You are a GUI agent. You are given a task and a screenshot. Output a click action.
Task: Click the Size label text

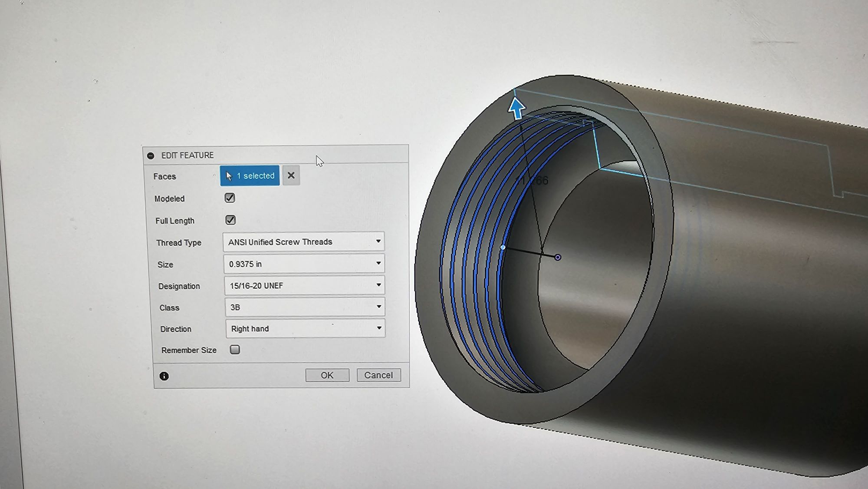point(165,264)
